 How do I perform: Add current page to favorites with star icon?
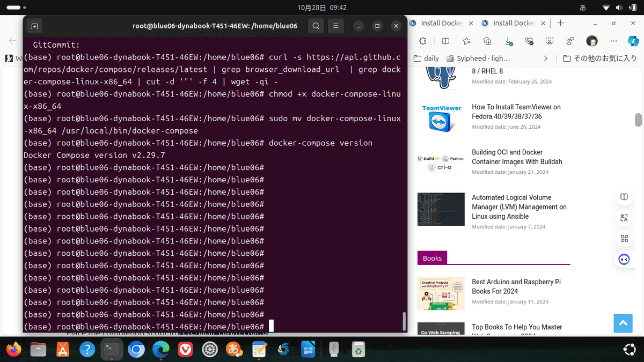(466, 41)
